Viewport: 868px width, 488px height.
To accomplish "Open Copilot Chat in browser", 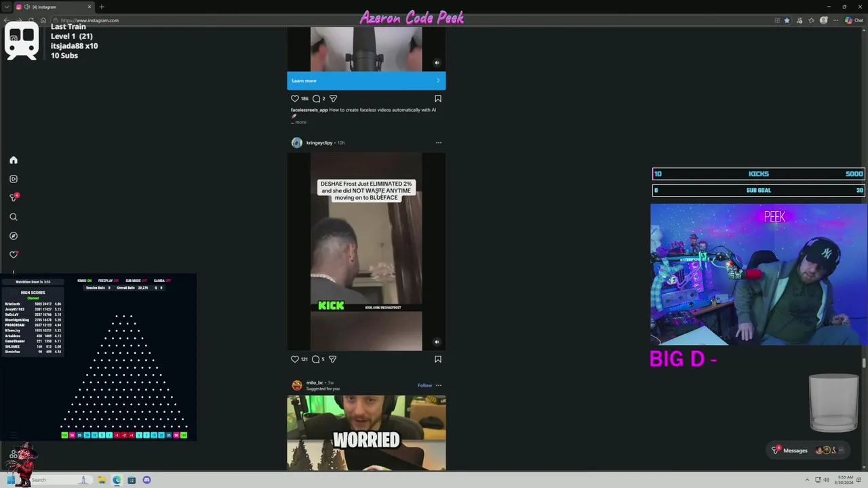I will click(854, 20).
